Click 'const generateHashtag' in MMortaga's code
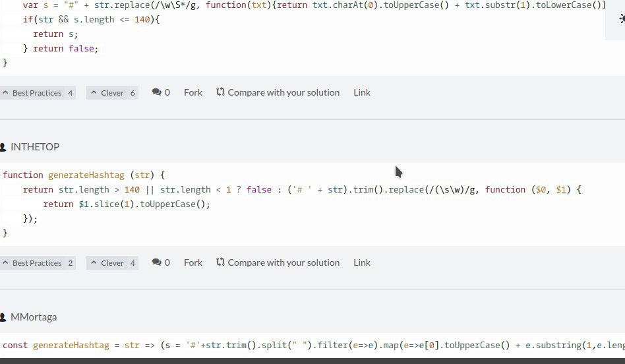 (x=56, y=346)
